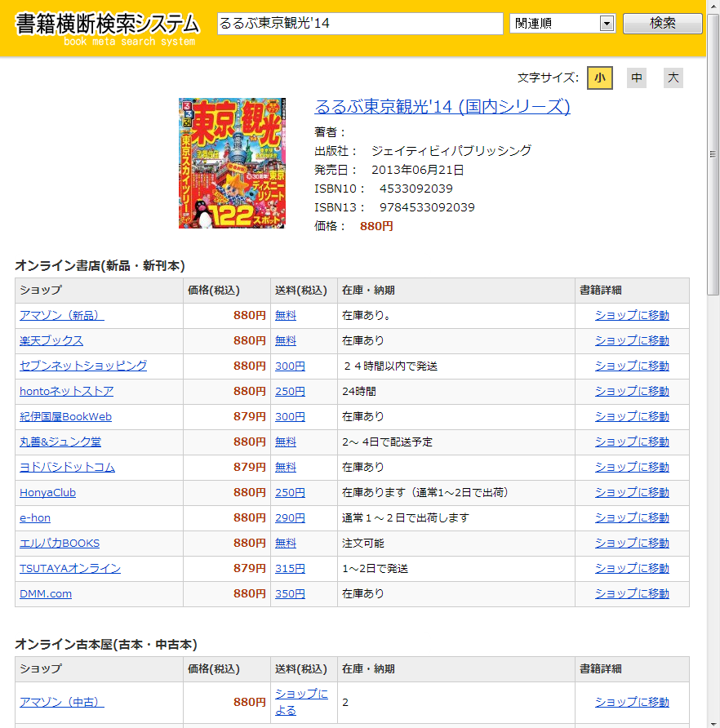Click ショップに移動 in アマゾン（中古） row

point(632,702)
